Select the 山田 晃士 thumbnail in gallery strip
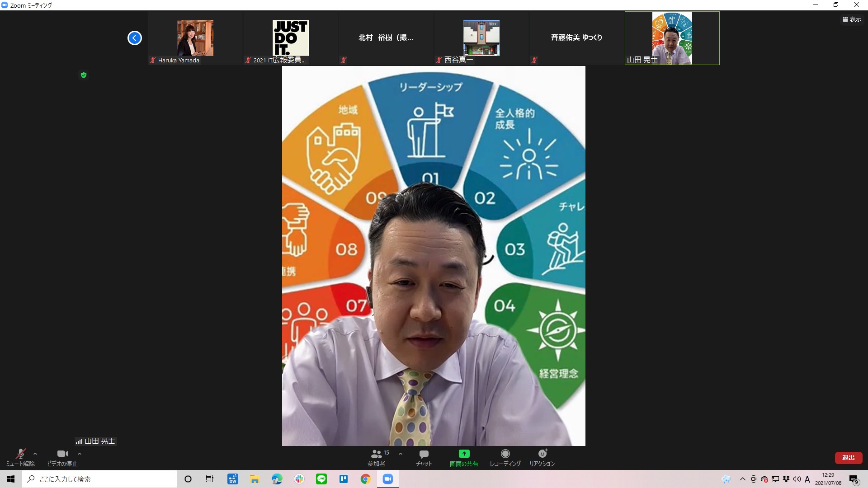The height and width of the screenshot is (488, 868). (x=672, y=38)
